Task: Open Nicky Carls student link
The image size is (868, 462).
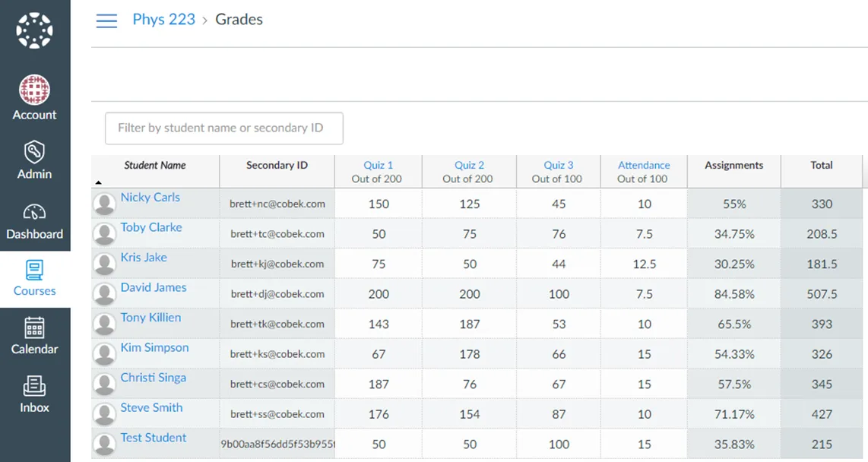Action: click(150, 198)
